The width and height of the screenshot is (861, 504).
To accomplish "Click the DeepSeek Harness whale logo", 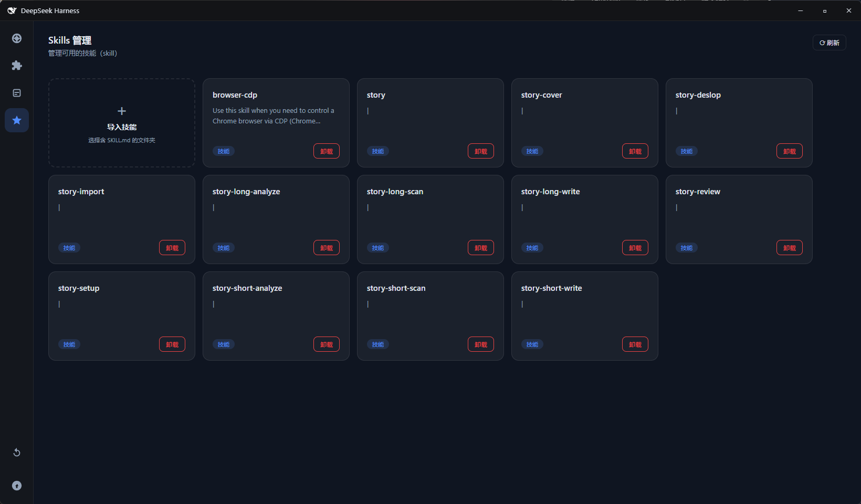I will [x=12, y=10].
